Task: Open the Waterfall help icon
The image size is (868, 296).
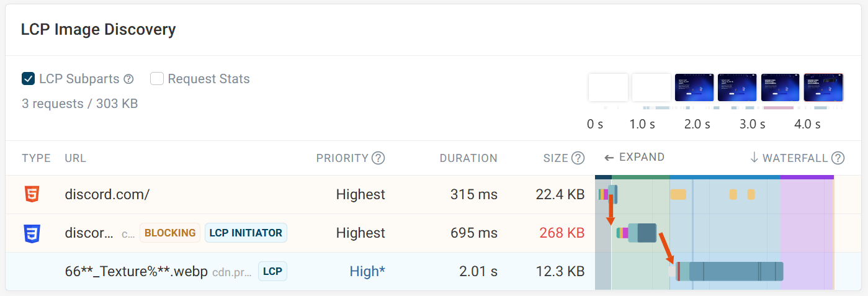Action: pyautogui.click(x=838, y=158)
